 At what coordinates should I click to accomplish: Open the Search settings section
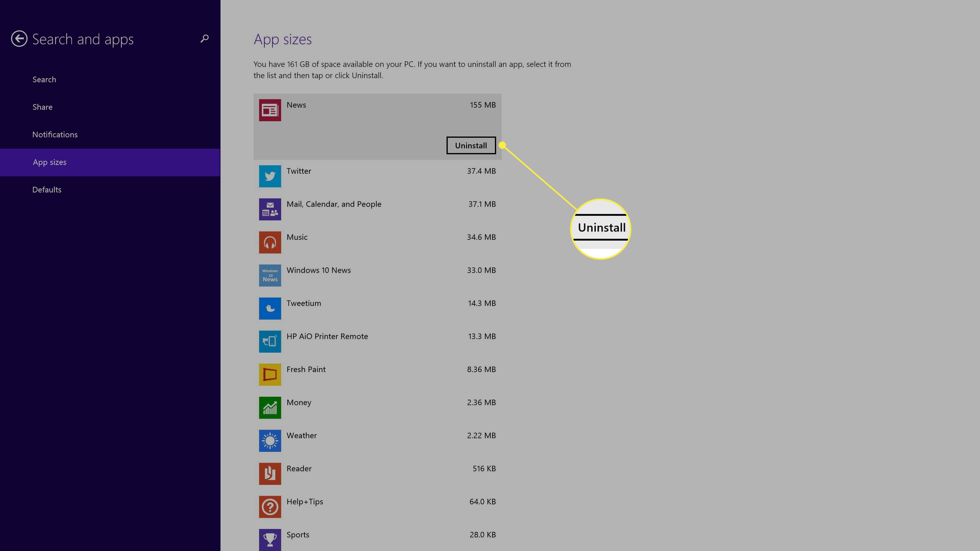[x=44, y=79]
